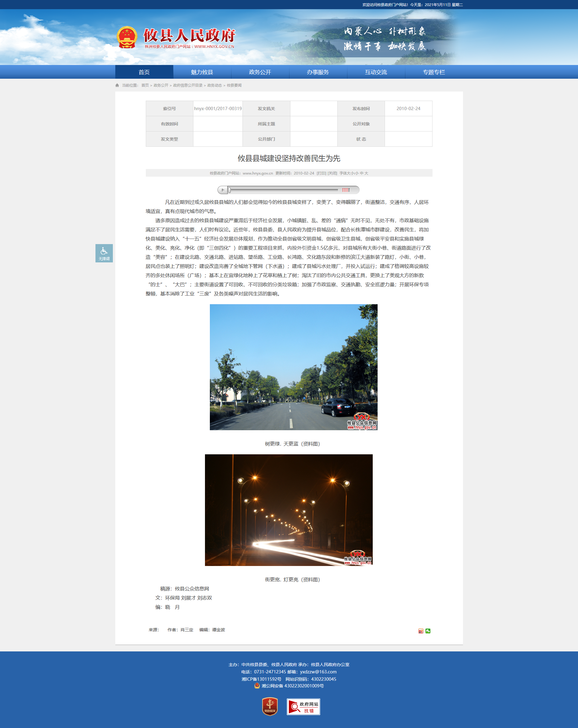Share article via WeChat icon

[428, 631]
